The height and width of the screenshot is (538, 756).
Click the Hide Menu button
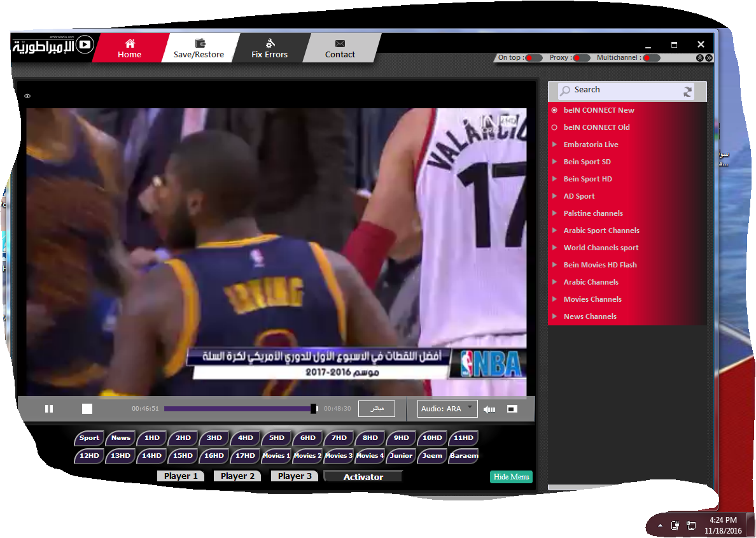click(511, 477)
